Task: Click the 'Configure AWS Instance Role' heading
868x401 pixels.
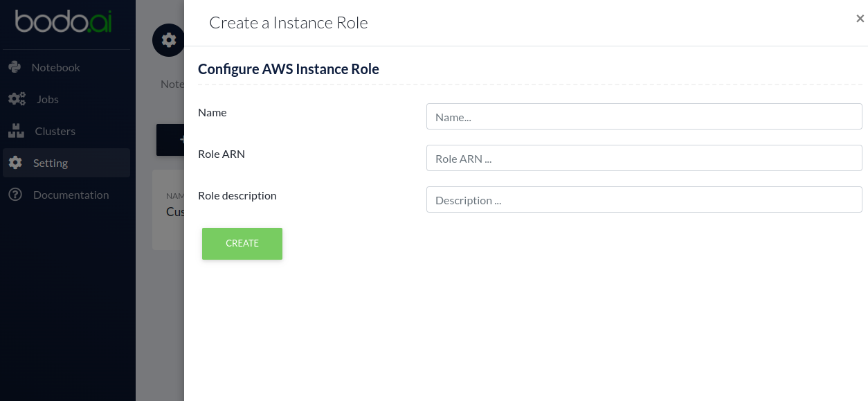Action: 289,69
